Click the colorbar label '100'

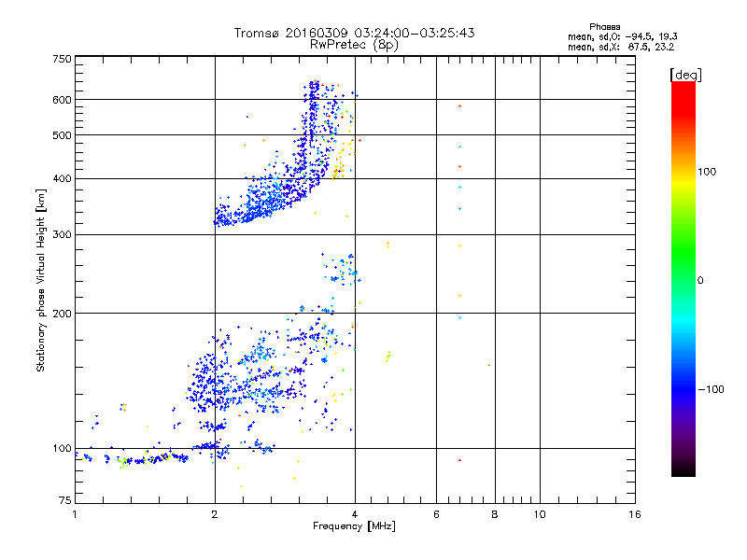point(707,172)
